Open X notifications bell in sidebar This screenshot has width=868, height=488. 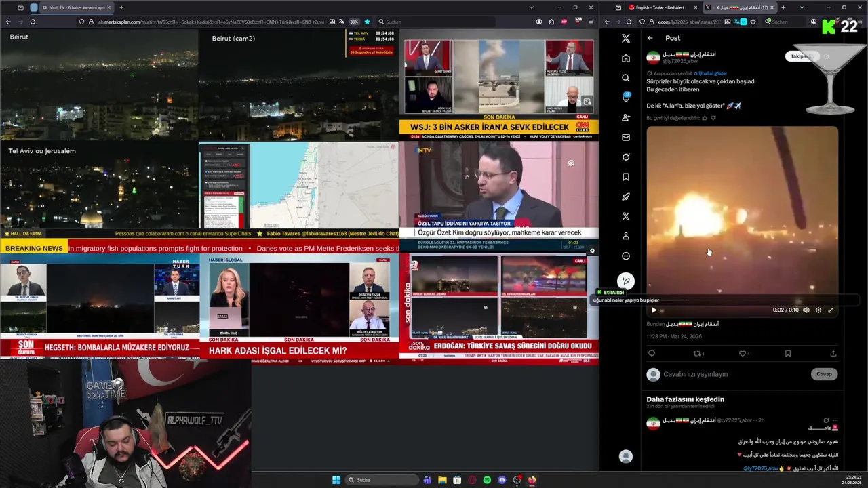click(x=626, y=98)
